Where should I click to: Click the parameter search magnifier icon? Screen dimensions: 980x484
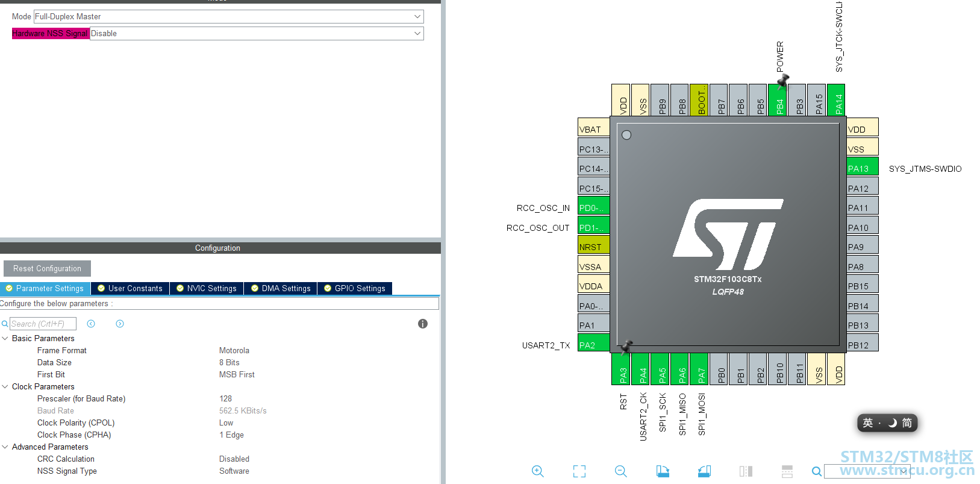click(5, 324)
